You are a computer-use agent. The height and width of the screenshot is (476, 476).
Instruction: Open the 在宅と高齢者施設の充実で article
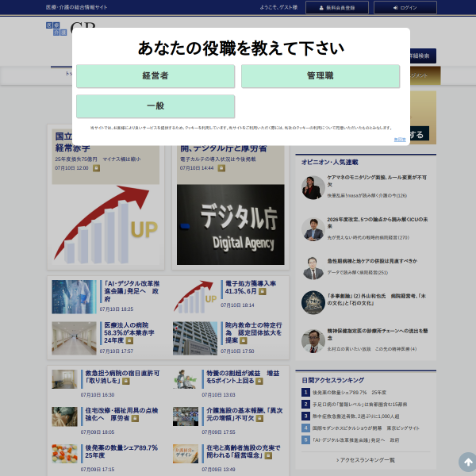pos(244,451)
